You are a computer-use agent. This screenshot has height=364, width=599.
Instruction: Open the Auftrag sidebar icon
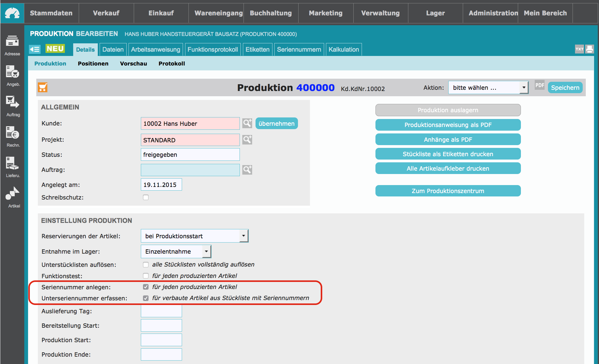point(12,106)
